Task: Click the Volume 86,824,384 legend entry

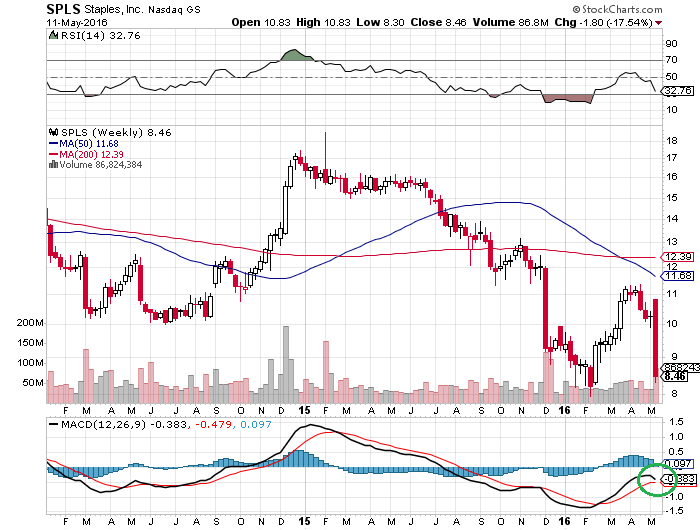Action: 100,165
